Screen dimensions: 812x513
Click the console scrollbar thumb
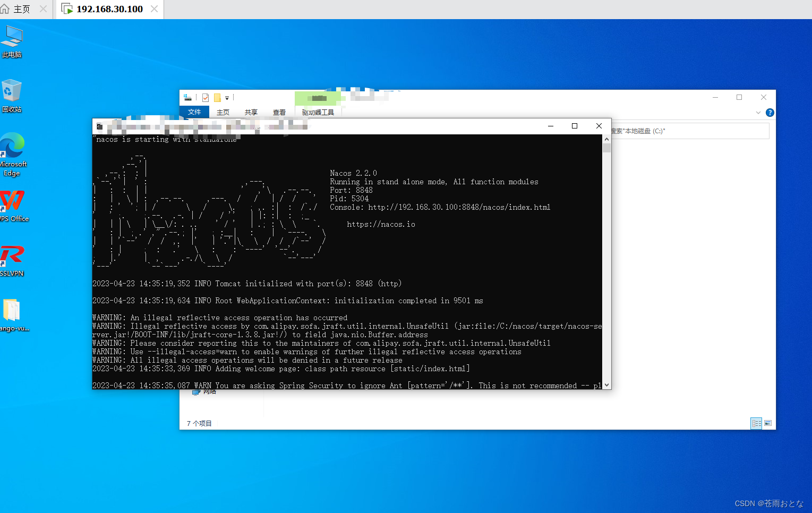(606, 148)
